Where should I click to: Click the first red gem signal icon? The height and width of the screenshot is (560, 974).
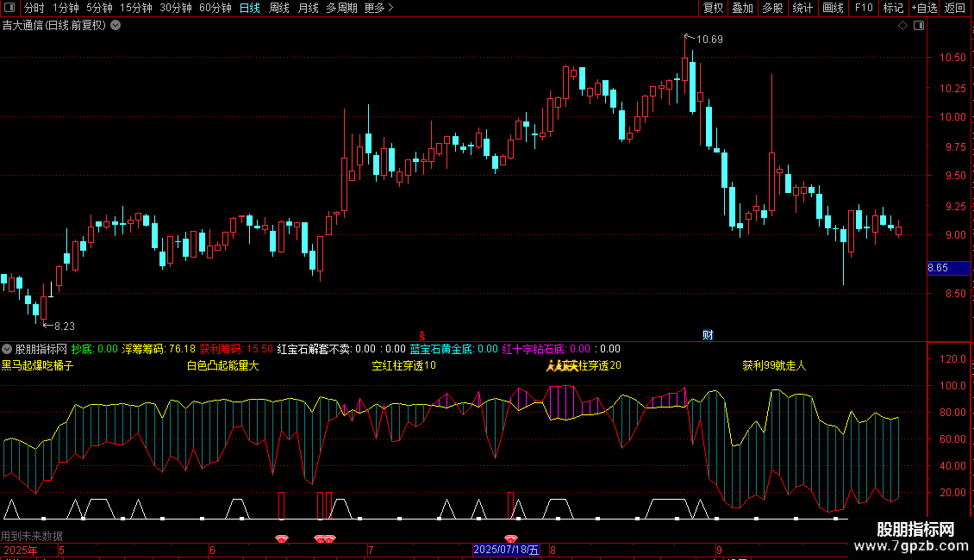(281, 538)
